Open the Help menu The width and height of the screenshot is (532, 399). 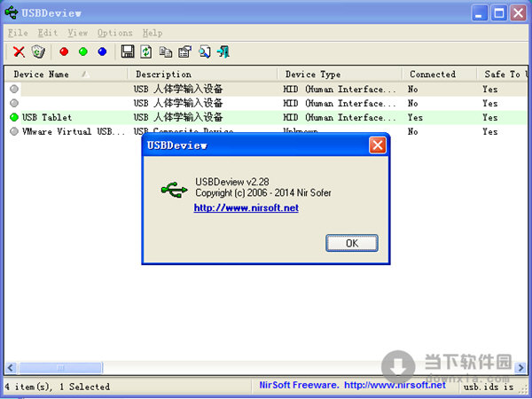[x=153, y=33]
